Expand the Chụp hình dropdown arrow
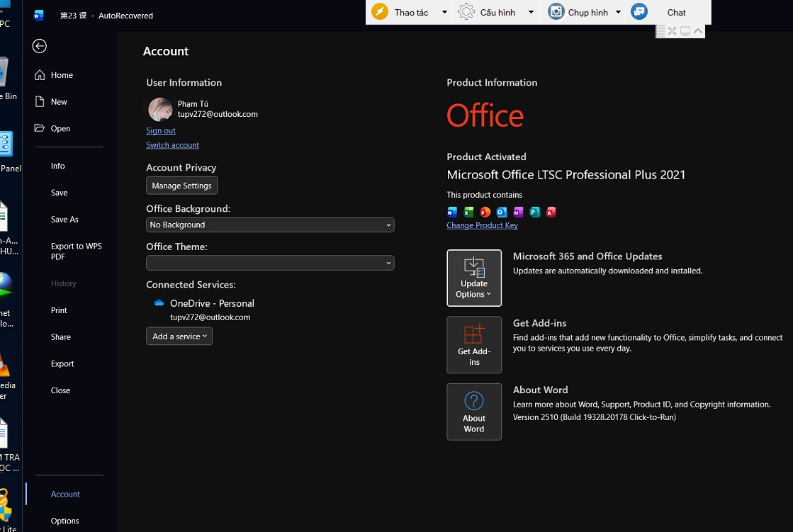 [618, 12]
